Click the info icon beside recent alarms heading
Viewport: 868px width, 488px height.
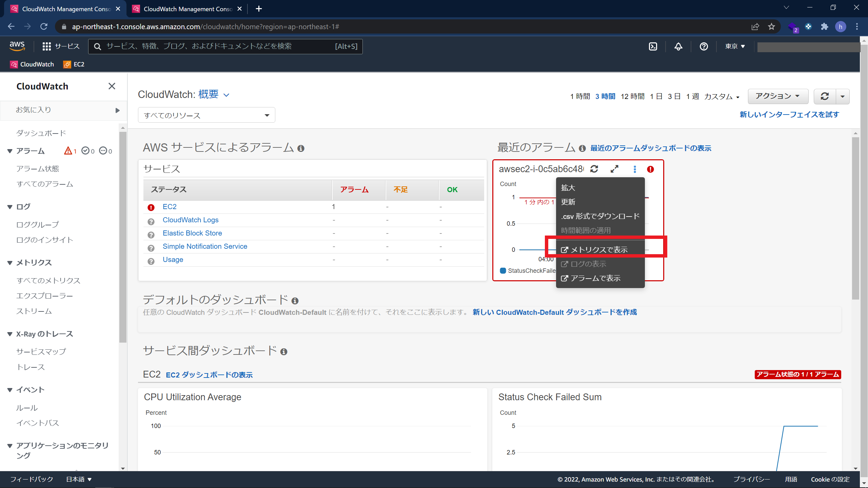tap(582, 148)
